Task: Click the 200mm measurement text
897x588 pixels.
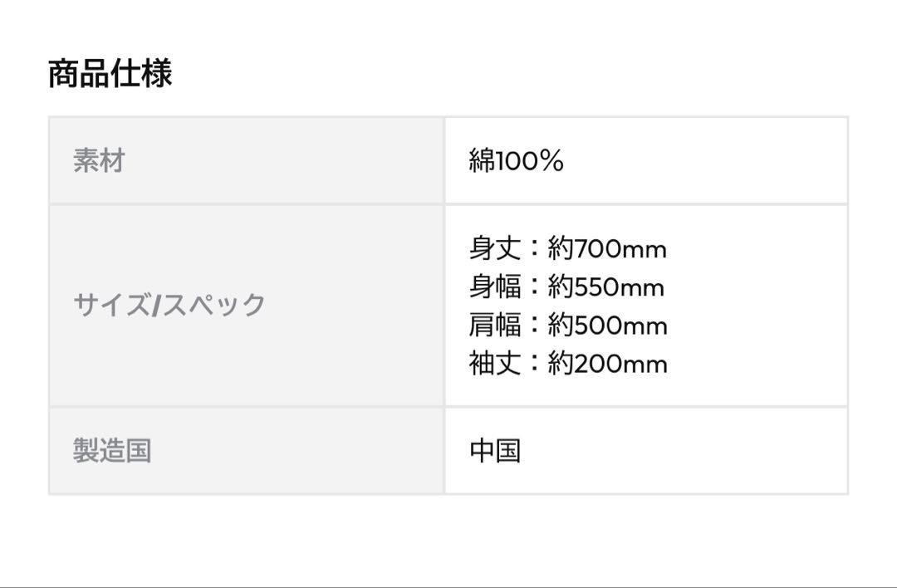Action: coord(620,364)
